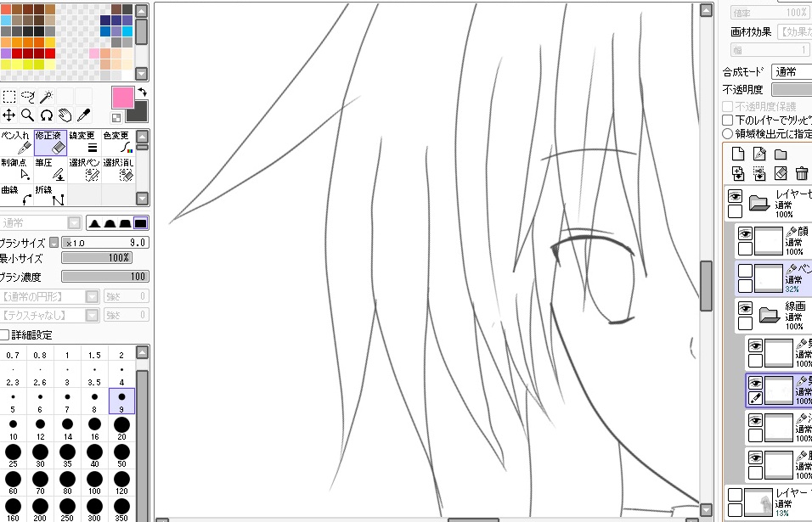Adjust the 不透明度 layer opacity slider
Image resolution: width=812 pixels, height=522 pixels.
792,89
